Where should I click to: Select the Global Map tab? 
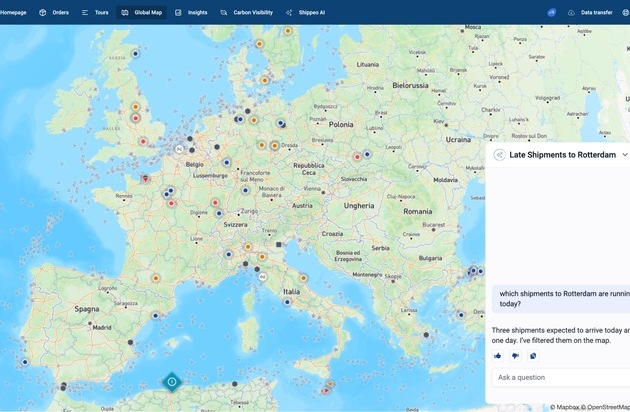point(142,12)
